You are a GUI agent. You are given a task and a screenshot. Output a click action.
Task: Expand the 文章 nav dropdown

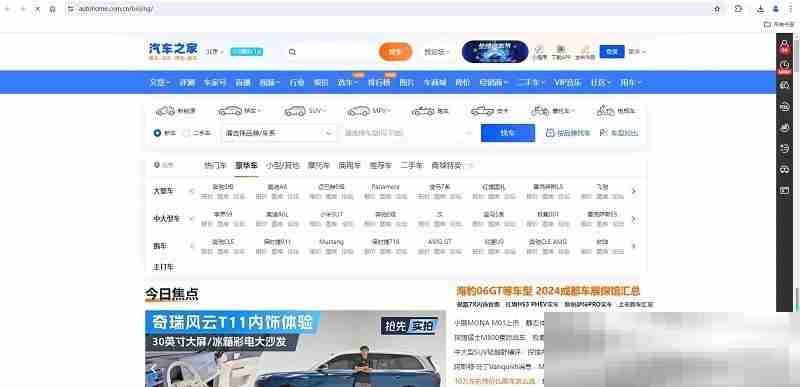coord(160,83)
